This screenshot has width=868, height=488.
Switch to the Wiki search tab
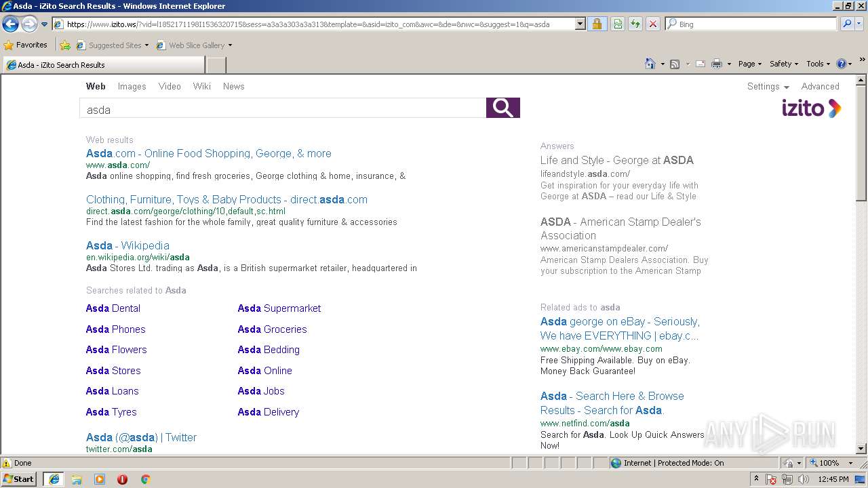click(202, 87)
